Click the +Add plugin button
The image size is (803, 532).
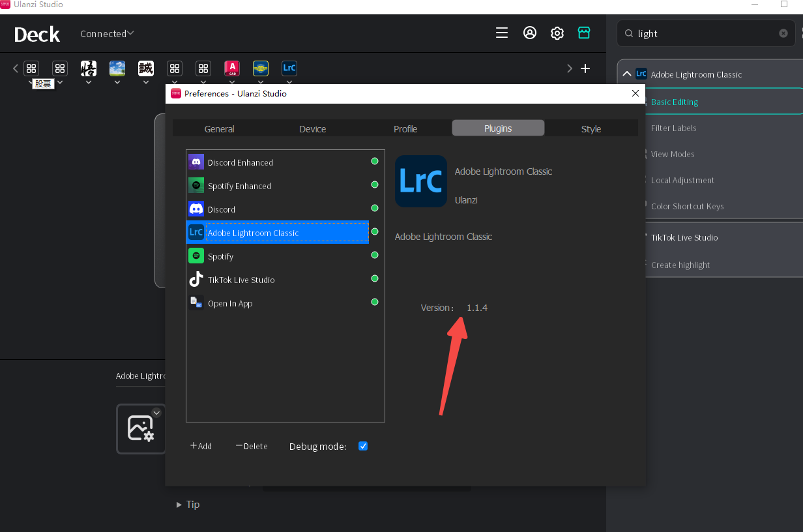pos(201,446)
